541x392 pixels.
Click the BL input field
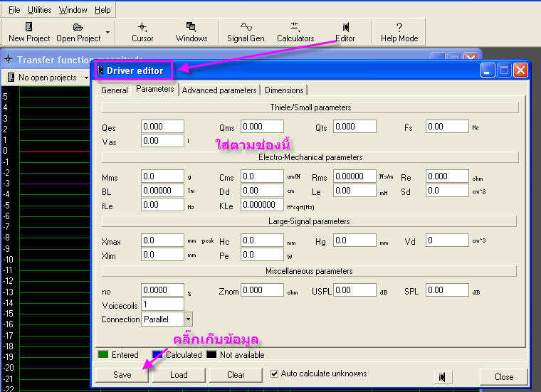[162, 191]
